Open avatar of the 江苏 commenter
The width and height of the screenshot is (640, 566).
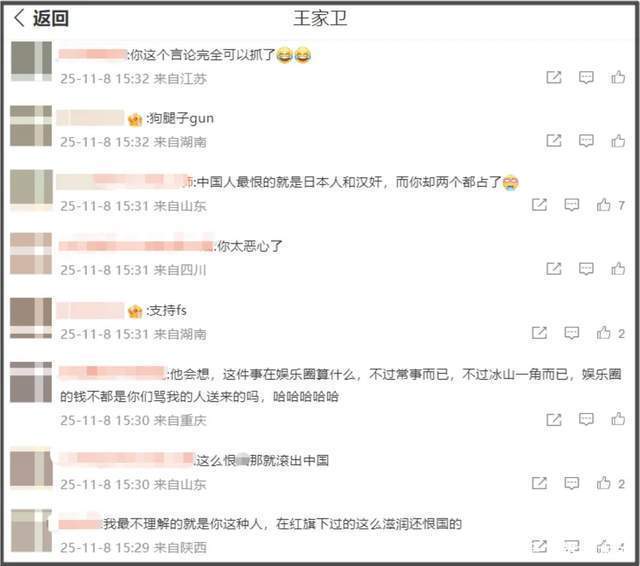coord(31,62)
